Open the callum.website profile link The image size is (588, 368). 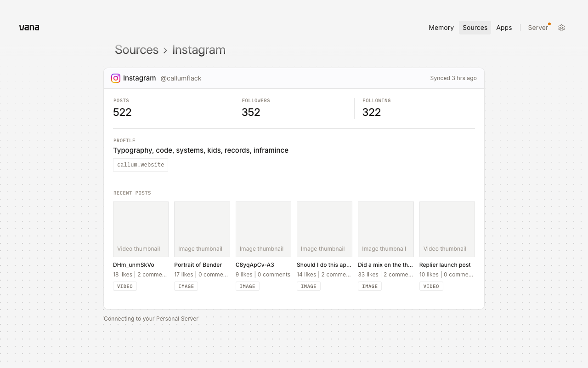point(141,165)
